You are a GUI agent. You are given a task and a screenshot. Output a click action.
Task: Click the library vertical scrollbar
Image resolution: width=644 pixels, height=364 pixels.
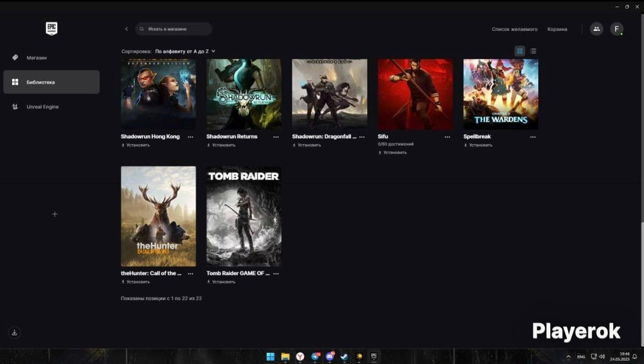[642, 284]
